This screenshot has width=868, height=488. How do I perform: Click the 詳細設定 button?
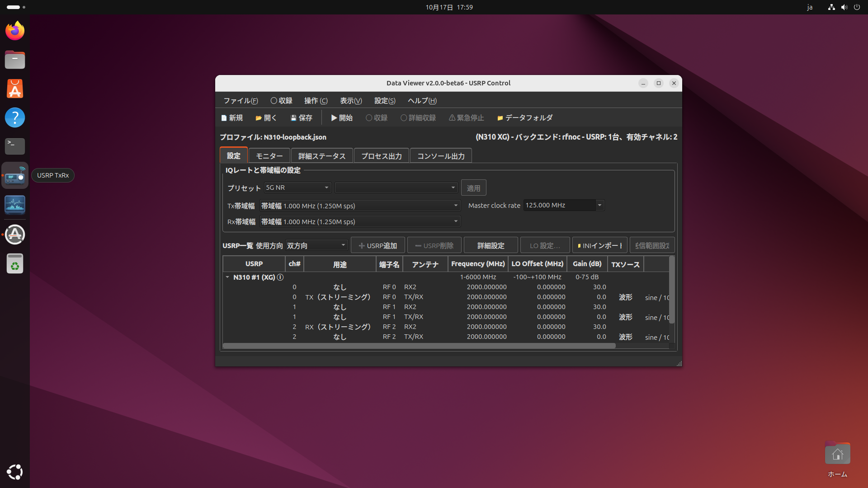click(x=491, y=245)
